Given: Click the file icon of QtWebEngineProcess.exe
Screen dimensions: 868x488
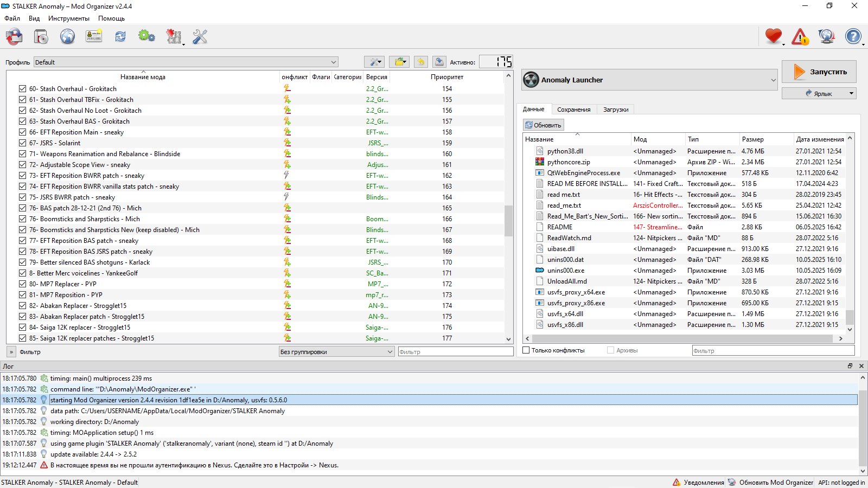Looking at the screenshot, I should (539, 172).
